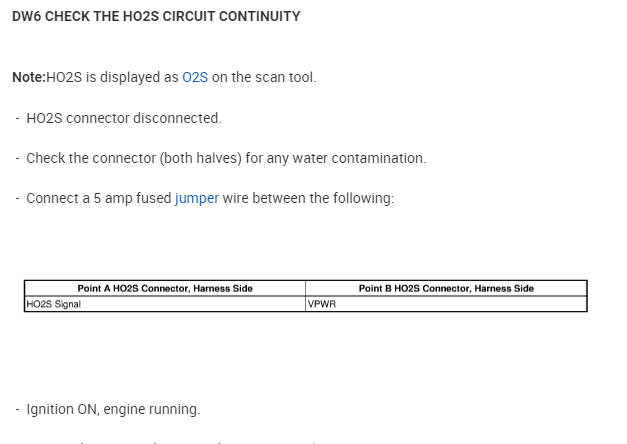The width and height of the screenshot is (627, 444).
Task: Click the dash bullet before HO2S connector disconnected
Action: click(x=18, y=118)
